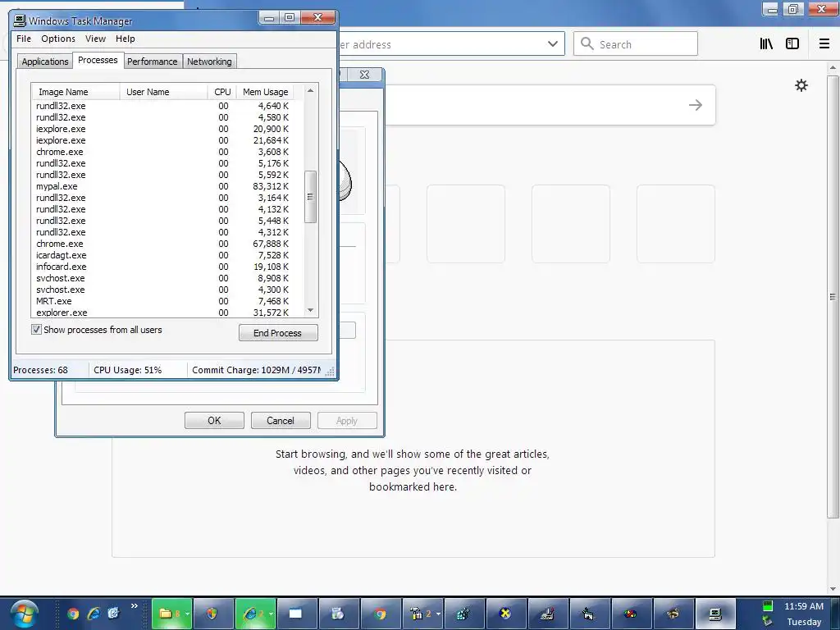This screenshot has height=630, width=840.
Task: Click the process list scrollbar thumb
Action: (x=310, y=197)
